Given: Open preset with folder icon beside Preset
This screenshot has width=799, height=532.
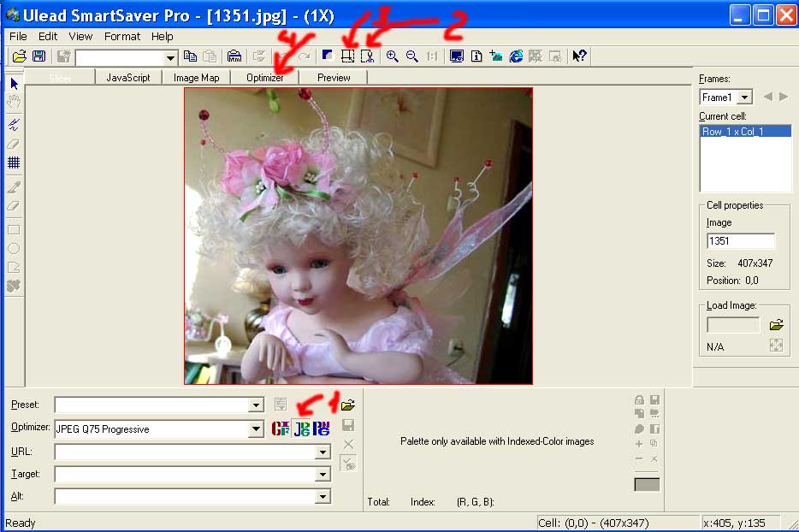Looking at the screenshot, I should pyautogui.click(x=348, y=405).
